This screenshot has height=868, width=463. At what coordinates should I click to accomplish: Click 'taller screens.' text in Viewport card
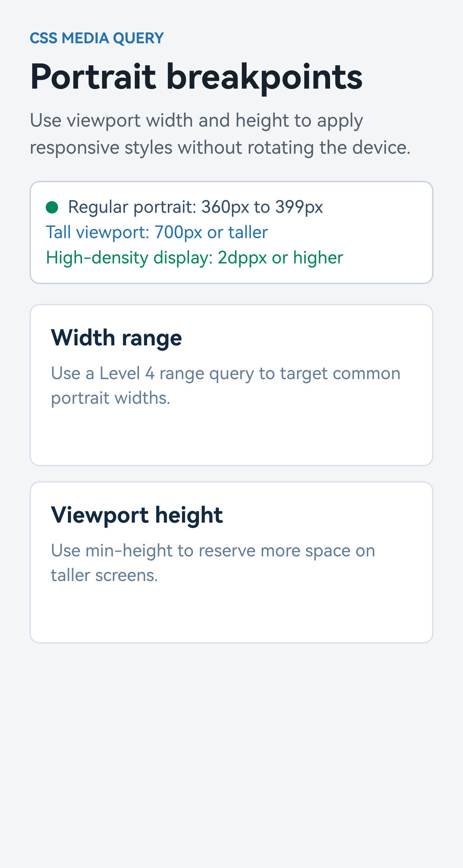104,576
